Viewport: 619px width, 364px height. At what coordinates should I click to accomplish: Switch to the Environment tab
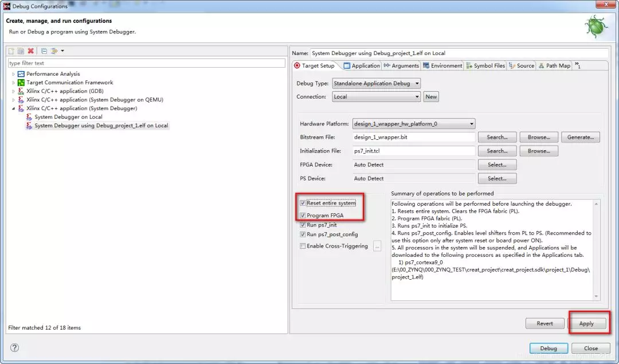442,65
